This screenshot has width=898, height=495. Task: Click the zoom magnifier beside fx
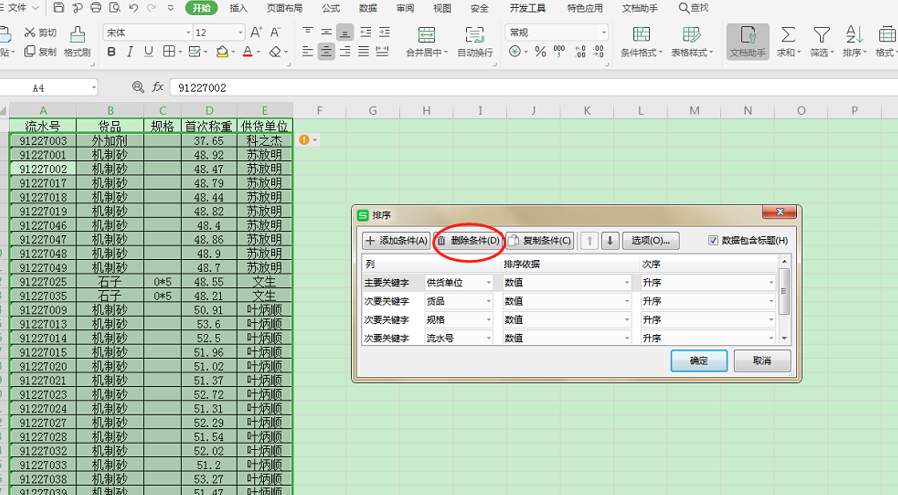coord(137,87)
